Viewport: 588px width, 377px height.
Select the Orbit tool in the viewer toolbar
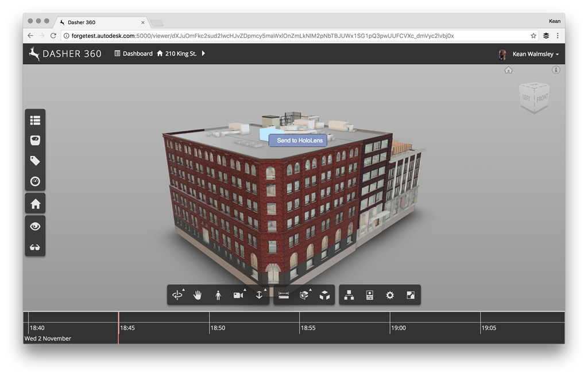point(177,295)
